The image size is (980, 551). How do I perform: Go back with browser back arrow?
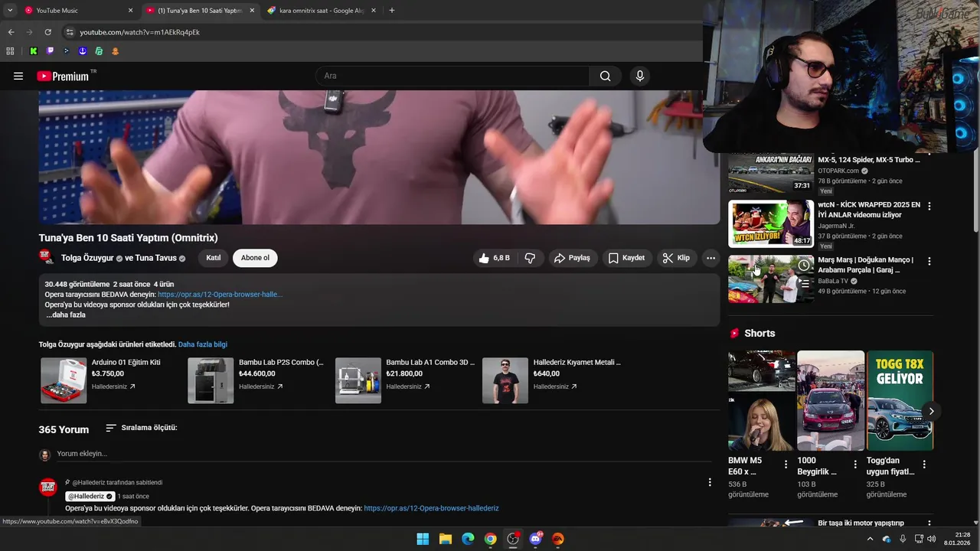[11, 32]
